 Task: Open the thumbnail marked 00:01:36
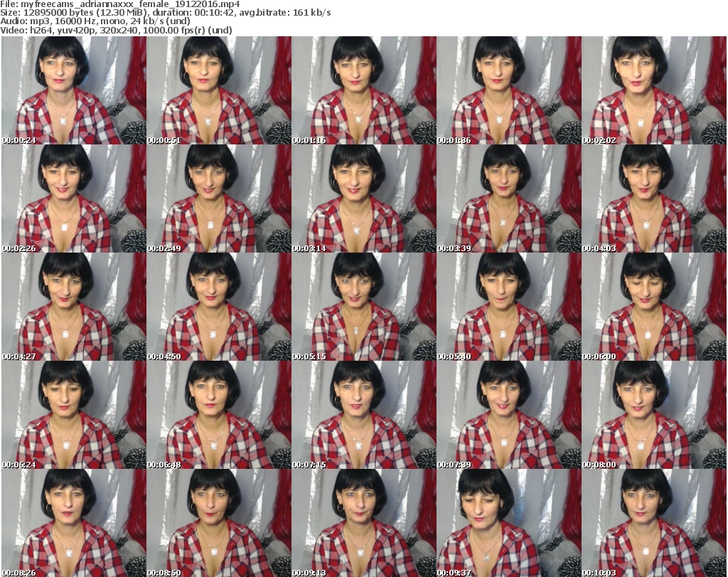click(508, 90)
